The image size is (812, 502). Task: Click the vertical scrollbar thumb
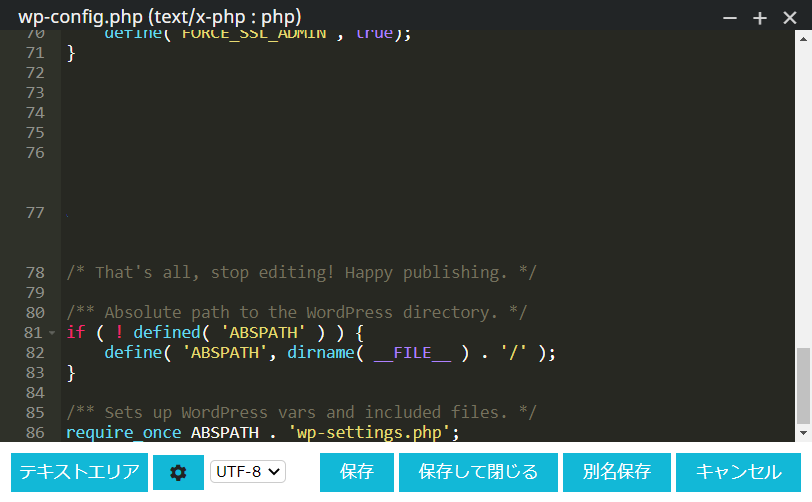(x=803, y=386)
